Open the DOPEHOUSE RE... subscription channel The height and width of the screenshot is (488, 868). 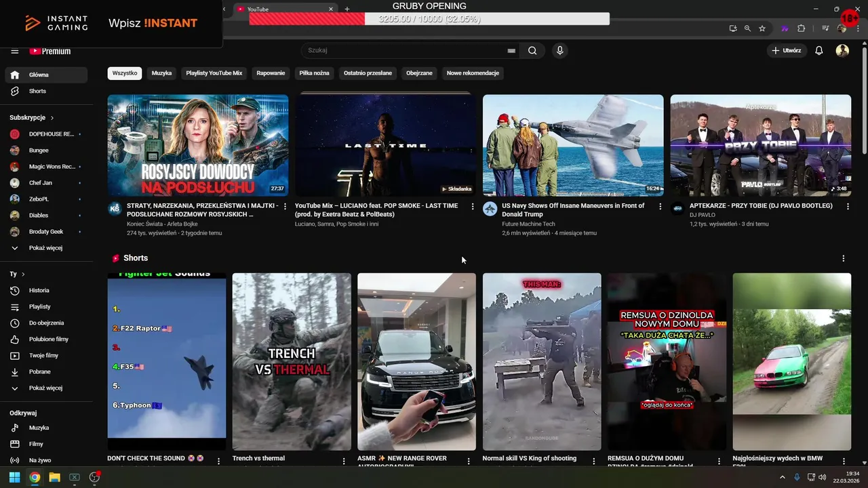[x=46, y=134]
